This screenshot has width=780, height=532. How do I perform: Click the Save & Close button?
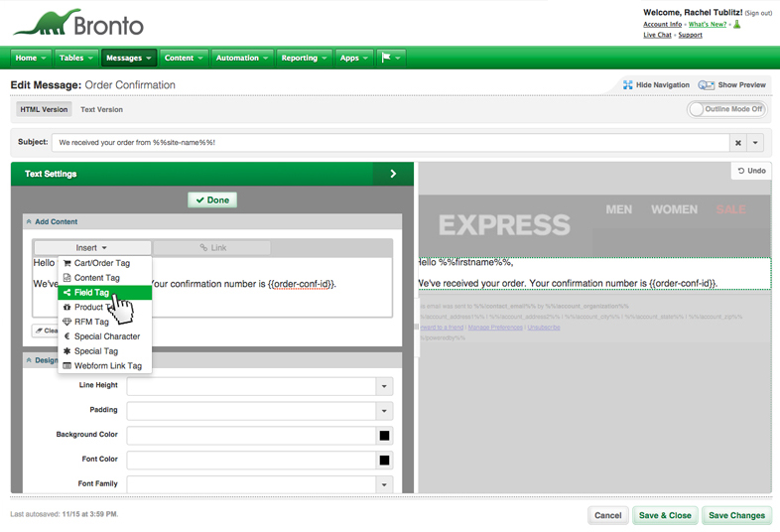[x=664, y=515]
